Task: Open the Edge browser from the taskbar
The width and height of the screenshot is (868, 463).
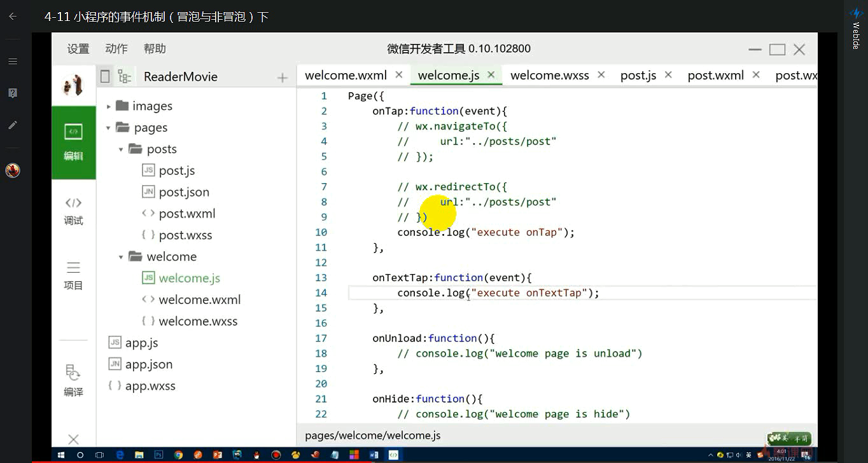Action: 120,455
